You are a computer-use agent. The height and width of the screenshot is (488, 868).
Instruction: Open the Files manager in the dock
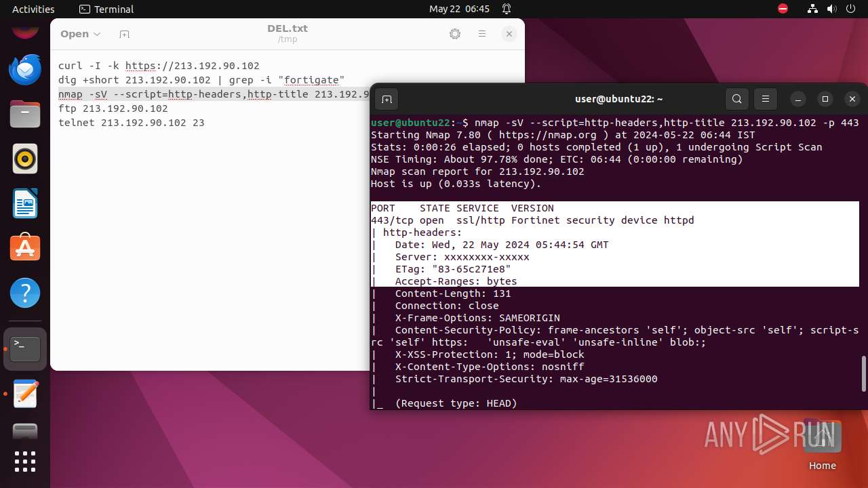25,114
